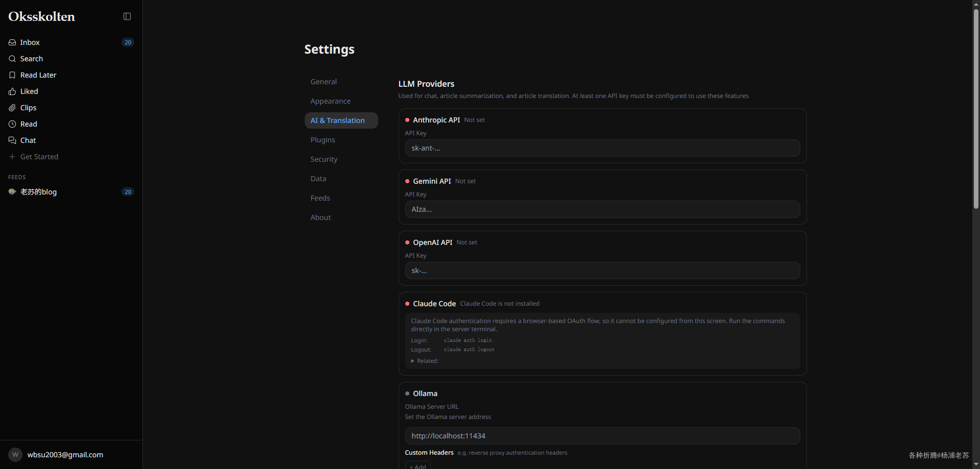Open the Chat section
Screen dimensions: 980x469
[71, 140]
